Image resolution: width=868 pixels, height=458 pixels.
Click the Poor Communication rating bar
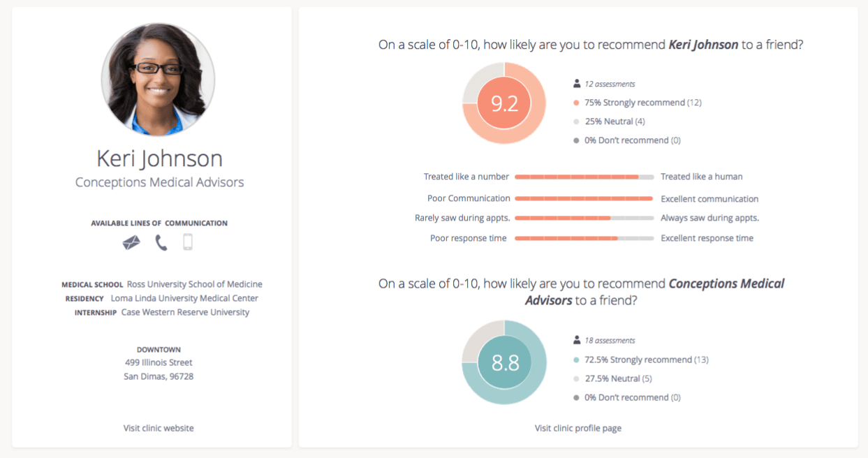(x=584, y=199)
